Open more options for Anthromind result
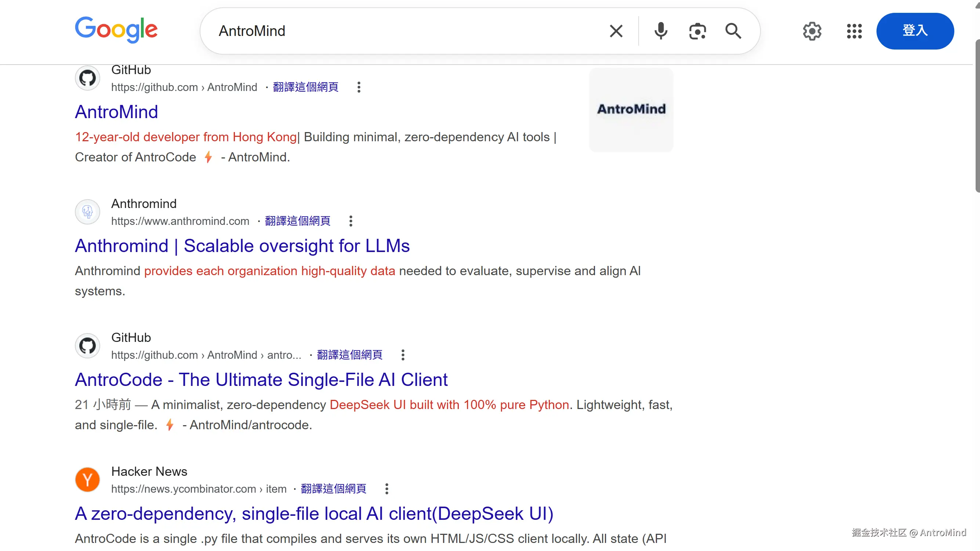The image size is (980, 551). click(x=351, y=221)
